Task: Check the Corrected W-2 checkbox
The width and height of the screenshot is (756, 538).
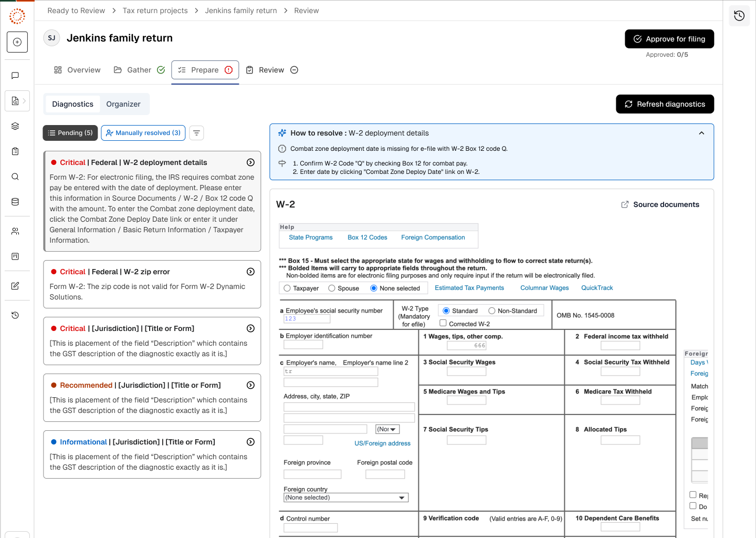Action: click(443, 323)
